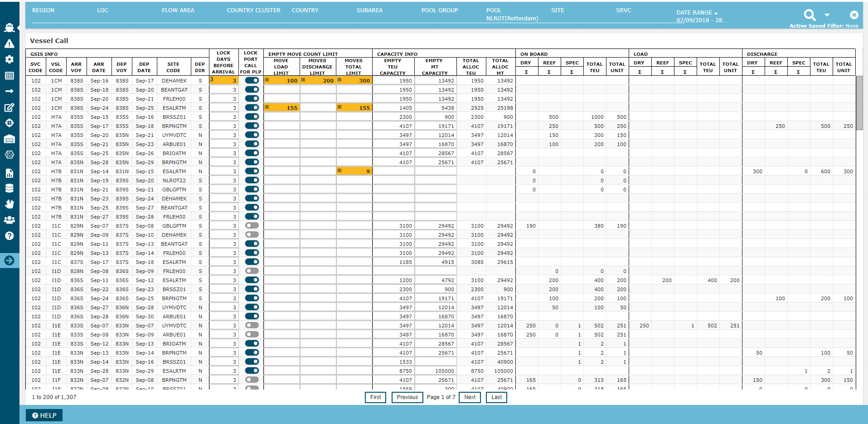Click the crosshair target sidebar icon
This screenshot has height=424, width=868.
click(9, 123)
